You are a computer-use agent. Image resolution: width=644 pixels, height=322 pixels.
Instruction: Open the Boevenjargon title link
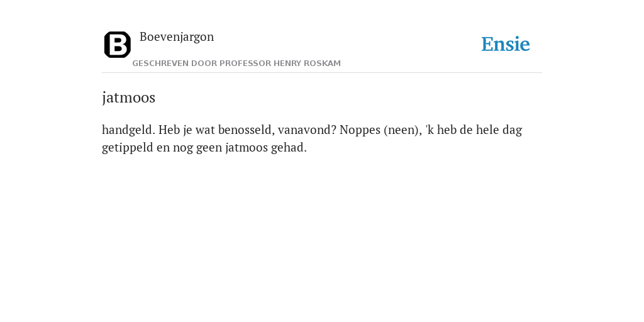point(177,37)
